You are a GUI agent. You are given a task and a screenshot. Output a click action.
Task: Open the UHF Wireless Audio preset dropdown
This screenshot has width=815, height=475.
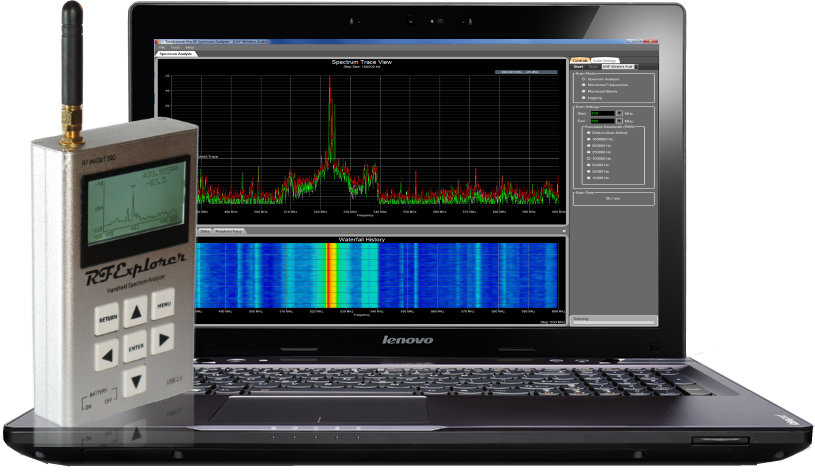coord(620,67)
